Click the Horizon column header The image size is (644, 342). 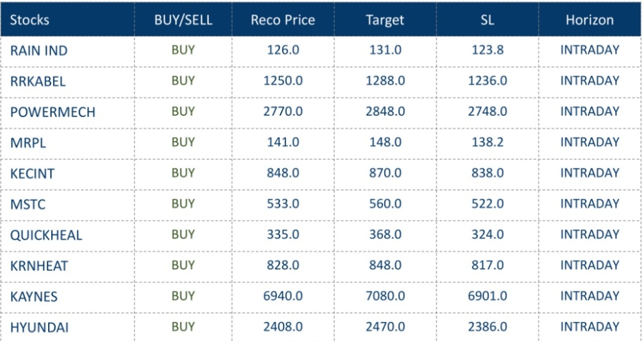590,20
